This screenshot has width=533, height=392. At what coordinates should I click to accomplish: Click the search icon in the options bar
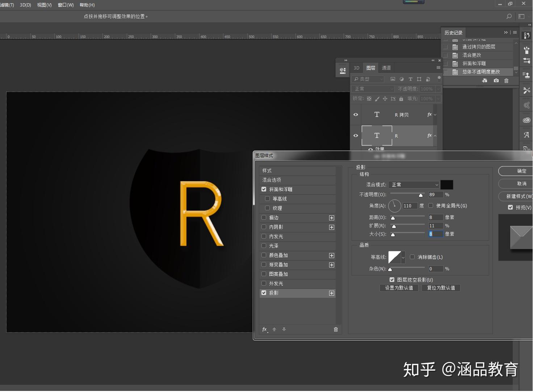click(509, 16)
